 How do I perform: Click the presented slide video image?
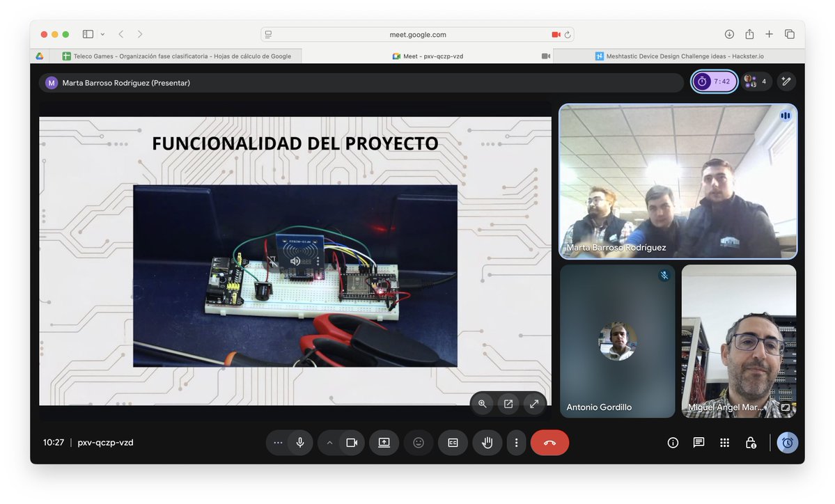click(x=295, y=276)
